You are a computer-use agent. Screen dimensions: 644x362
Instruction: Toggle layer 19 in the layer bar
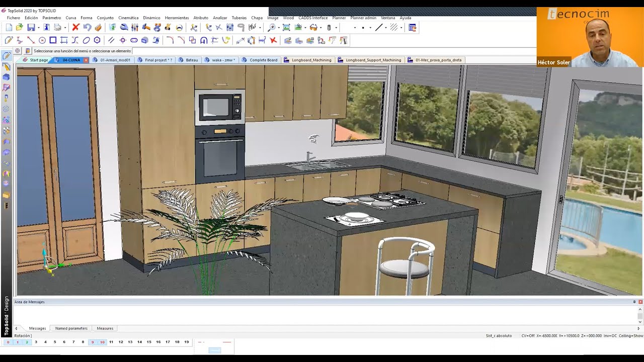coord(186,342)
